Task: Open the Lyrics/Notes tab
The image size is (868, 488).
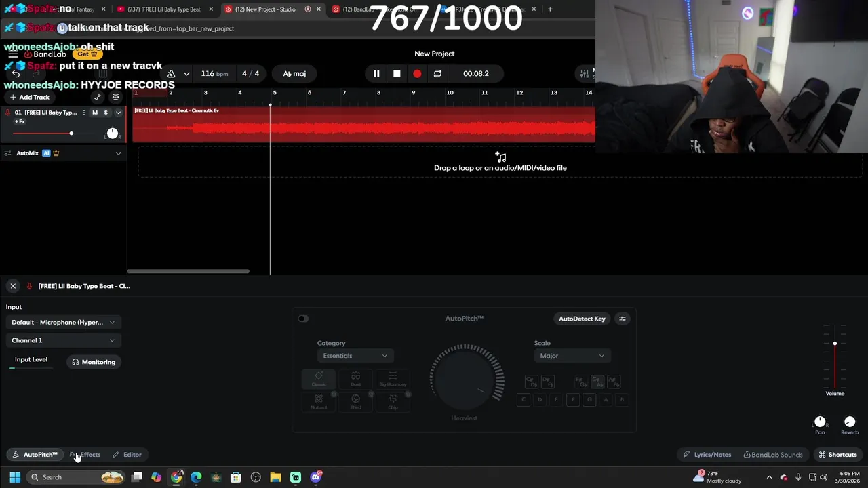Action: pos(707,455)
